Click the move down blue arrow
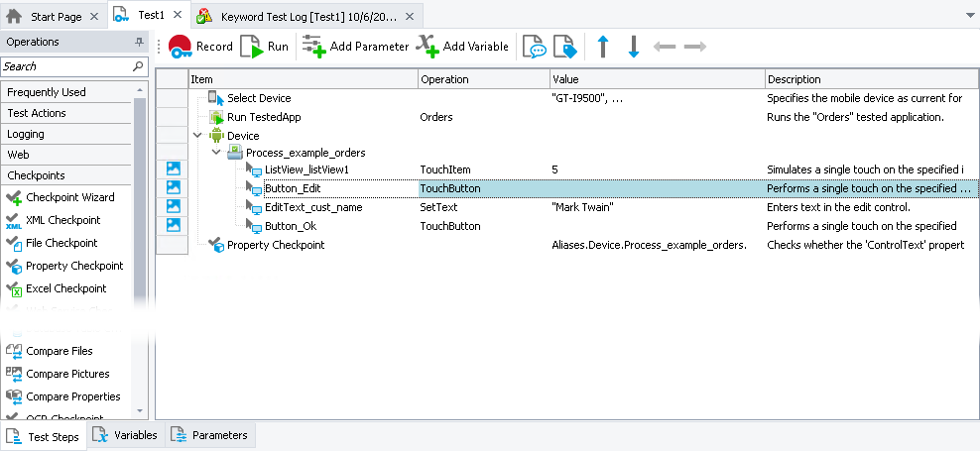The image size is (980, 451). point(634,46)
